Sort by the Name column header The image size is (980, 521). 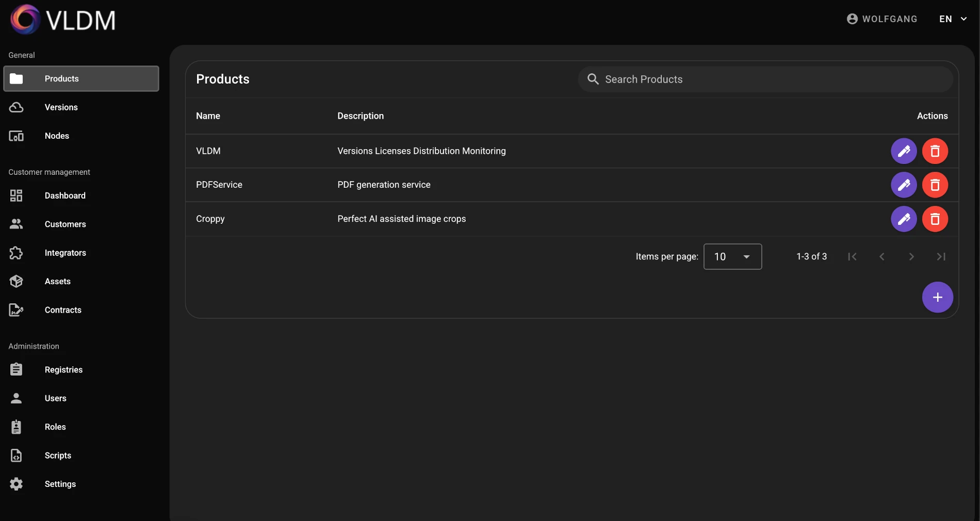click(208, 116)
